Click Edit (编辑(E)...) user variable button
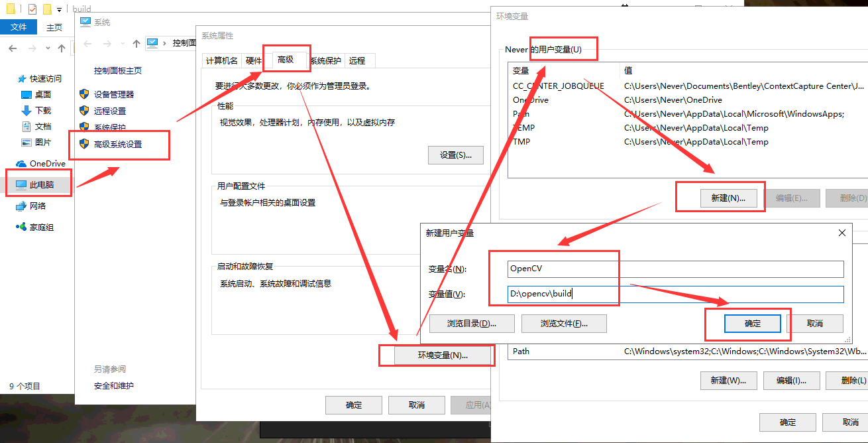The height and width of the screenshot is (443, 868). (x=792, y=198)
